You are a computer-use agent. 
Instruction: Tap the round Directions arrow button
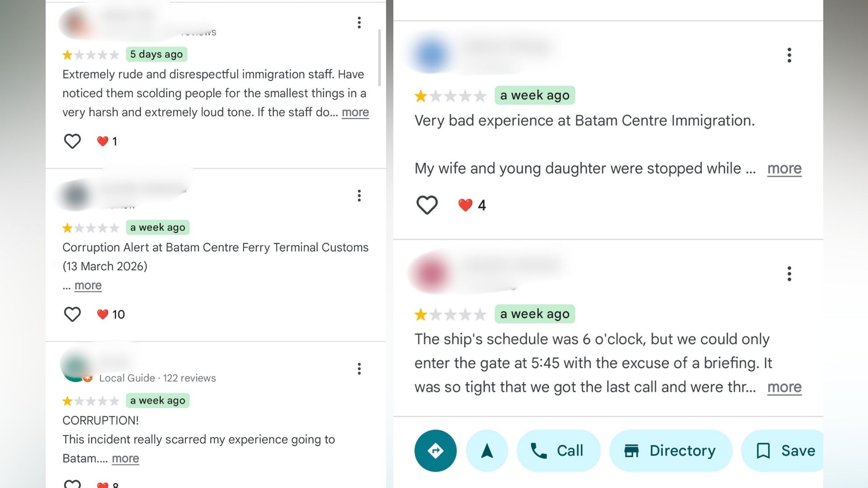(435, 450)
